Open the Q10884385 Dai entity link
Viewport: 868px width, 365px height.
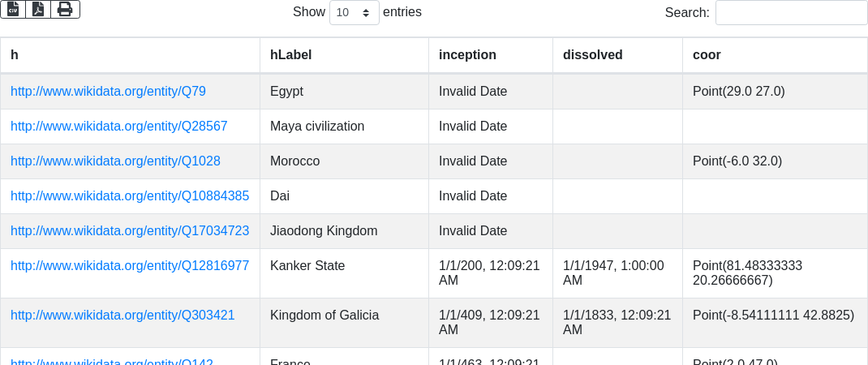[130, 196]
